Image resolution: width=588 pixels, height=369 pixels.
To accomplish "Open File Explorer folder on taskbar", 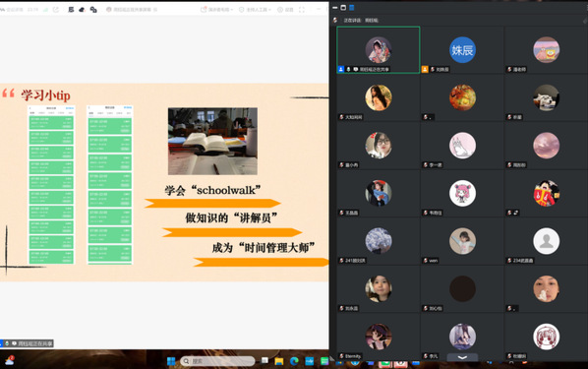I will click(x=278, y=361).
